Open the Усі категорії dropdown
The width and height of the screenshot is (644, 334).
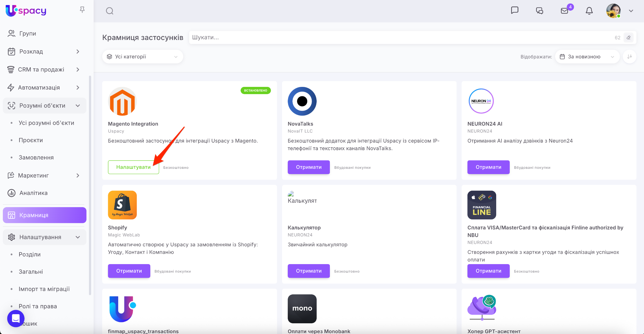click(x=142, y=57)
